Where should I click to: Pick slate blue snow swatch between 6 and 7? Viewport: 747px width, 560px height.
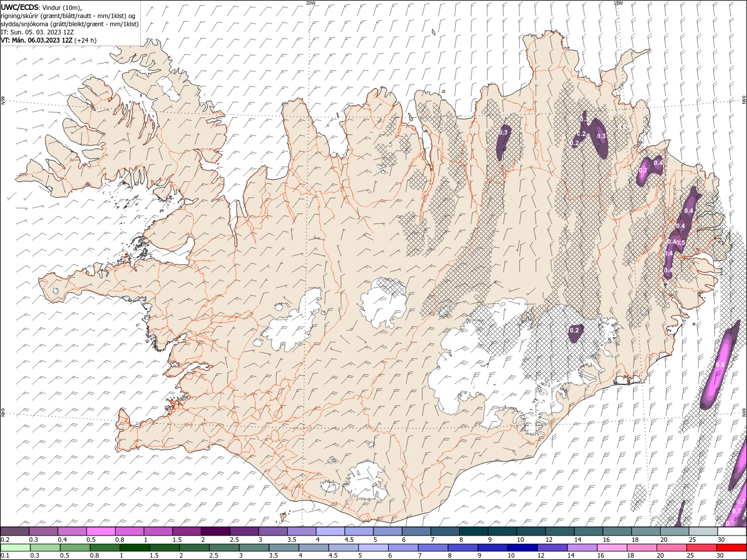pos(416,531)
